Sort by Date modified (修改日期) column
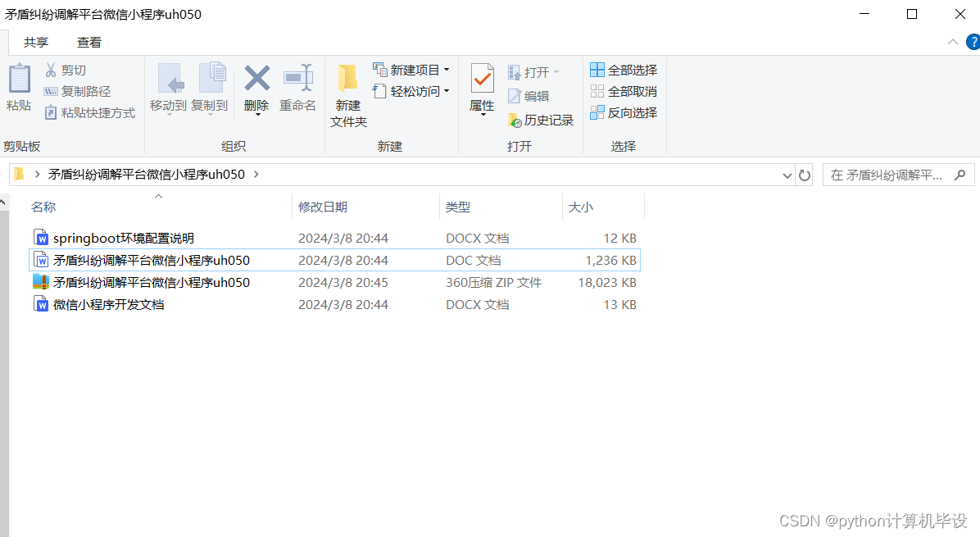 pyautogui.click(x=365, y=207)
